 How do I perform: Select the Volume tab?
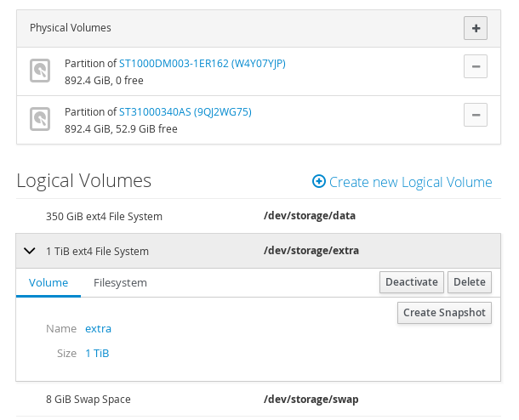(48, 282)
